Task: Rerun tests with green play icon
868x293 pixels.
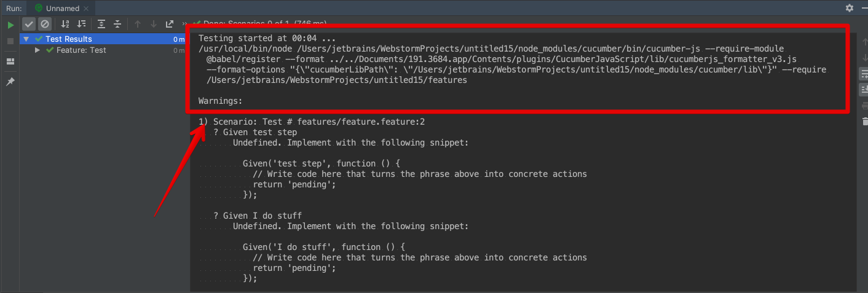Action: click(x=10, y=25)
